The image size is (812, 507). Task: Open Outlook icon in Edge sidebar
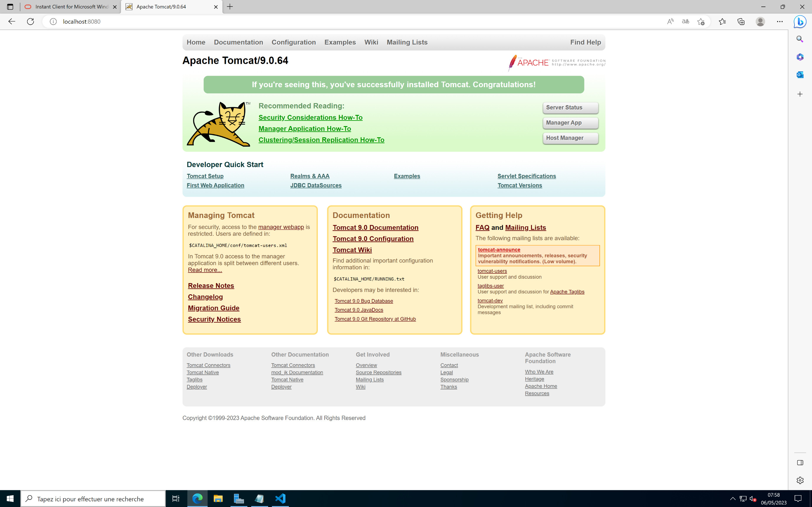tap(800, 75)
